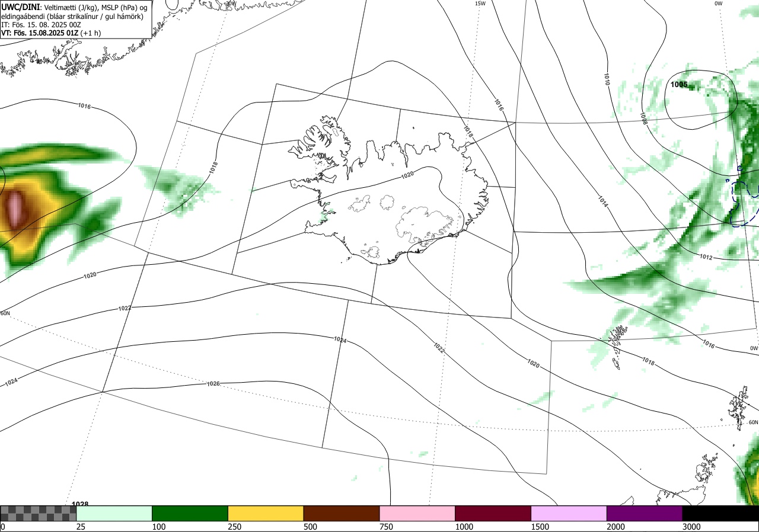Select the 'VT: Fös. 15.08.2025 01Z (+1 h)' line
This screenshot has height=532, width=759.
[51, 33]
